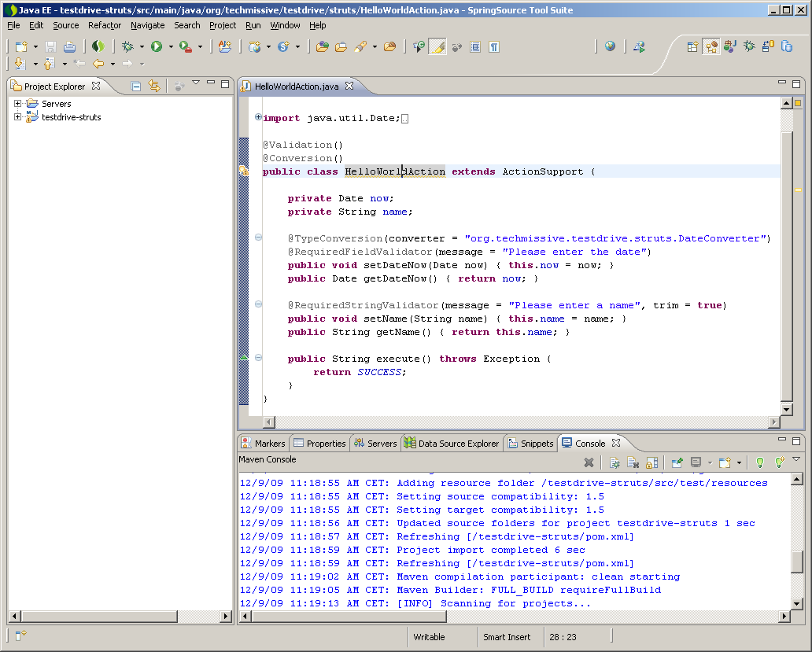The image size is (812, 652).
Task: Click the Search flashlight icon
Action: click(x=360, y=47)
